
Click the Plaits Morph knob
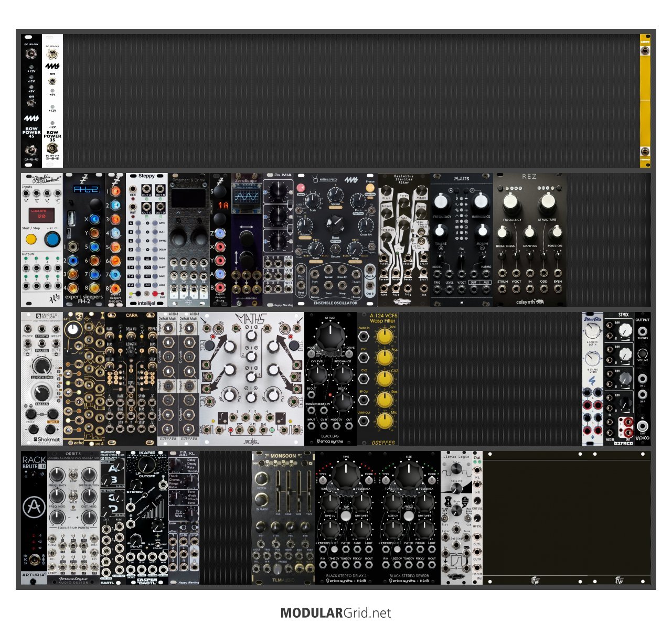point(482,230)
